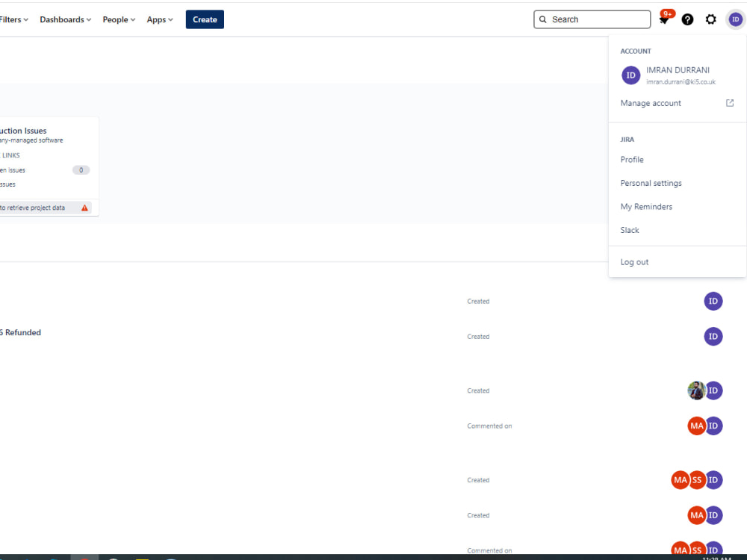
Task: Click the IMRAN DURRANI avatar under ACCOUNT
Action: pyautogui.click(x=630, y=75)
